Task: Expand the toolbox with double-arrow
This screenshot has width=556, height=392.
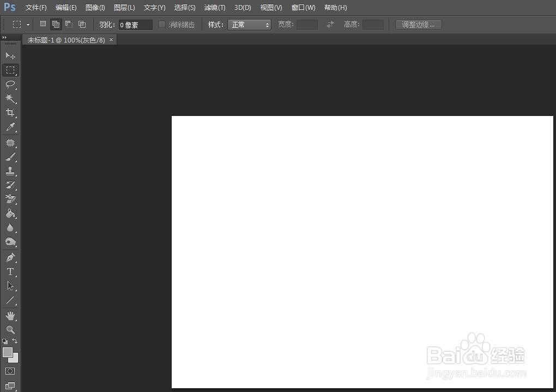Action: (x=4, y=38)
